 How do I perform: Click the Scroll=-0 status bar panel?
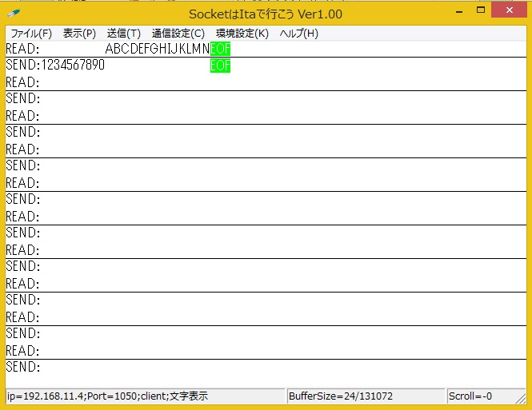(480, 396)
